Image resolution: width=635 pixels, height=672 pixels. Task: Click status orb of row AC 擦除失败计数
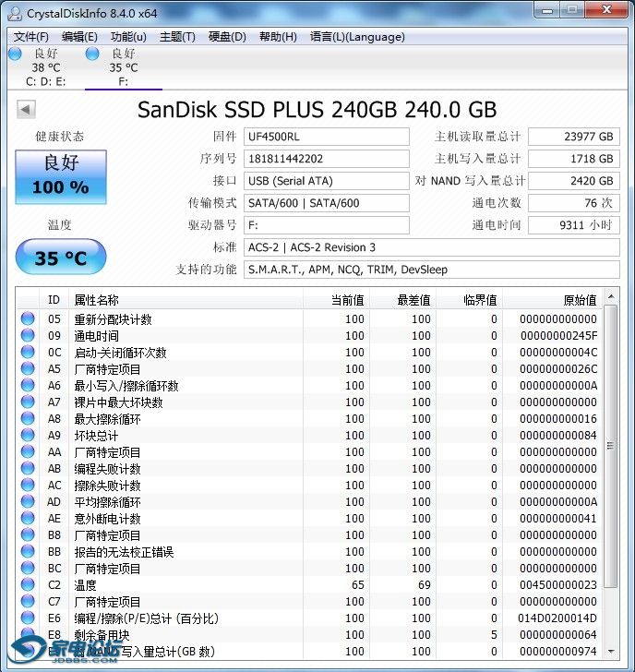tap(28, 485)
